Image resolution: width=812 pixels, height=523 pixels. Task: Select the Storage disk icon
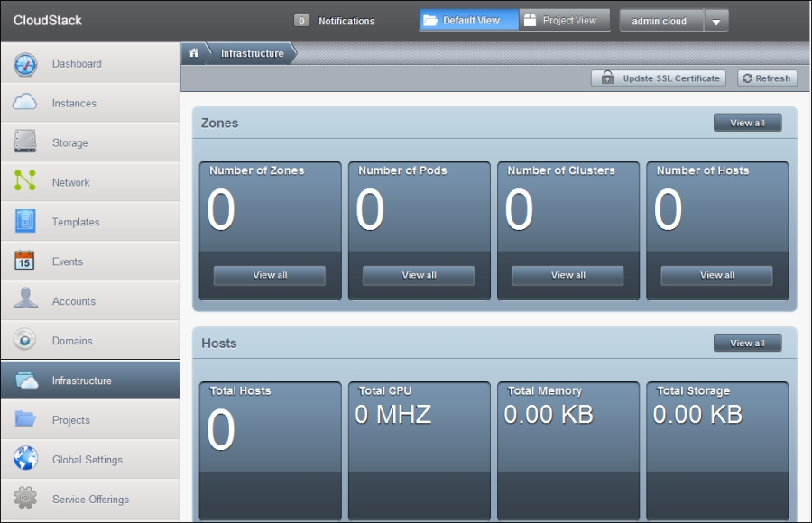pyautogui.click(x=25, y=142)
